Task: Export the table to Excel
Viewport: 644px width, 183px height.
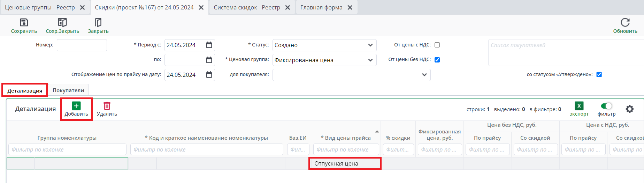Action: (579, 106)
